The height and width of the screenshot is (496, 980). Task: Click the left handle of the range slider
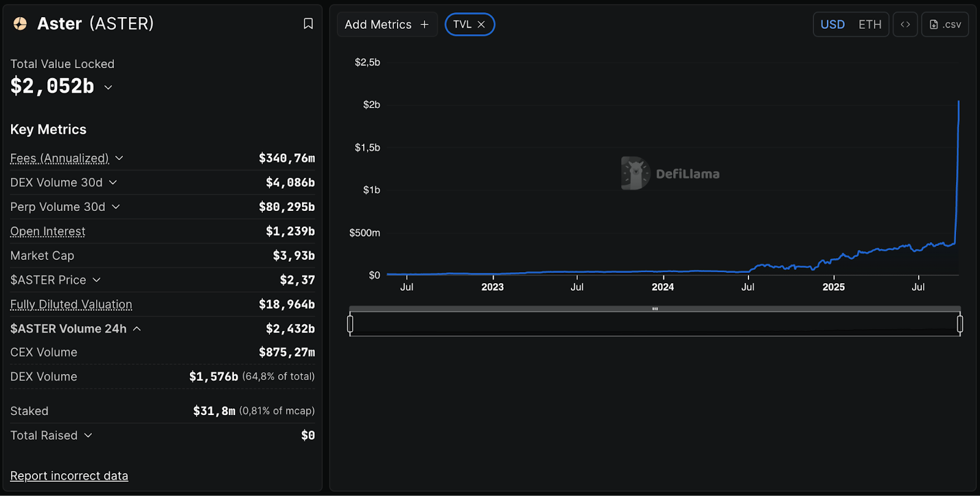tap(350, 323)
